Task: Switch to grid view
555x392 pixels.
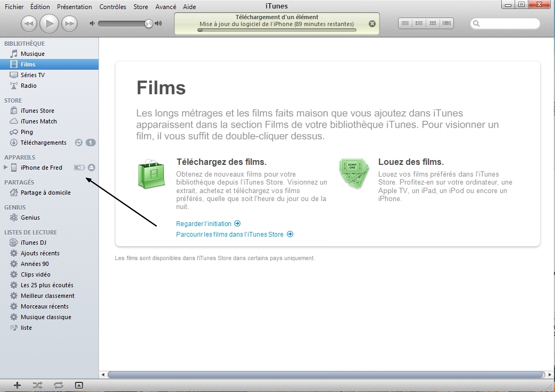Action: point(433,23)
